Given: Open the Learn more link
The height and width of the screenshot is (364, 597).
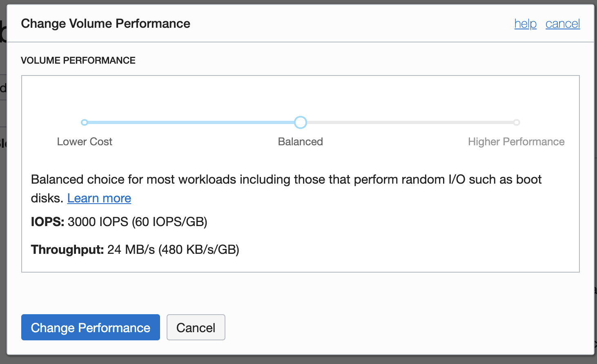Looking at the screenshot, I should (99, 198).
